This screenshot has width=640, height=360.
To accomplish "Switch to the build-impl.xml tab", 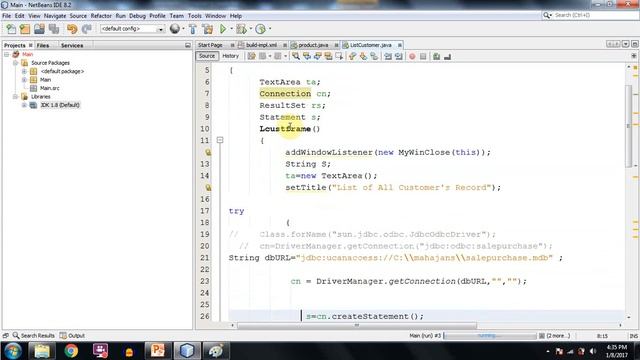I will 261,45.
